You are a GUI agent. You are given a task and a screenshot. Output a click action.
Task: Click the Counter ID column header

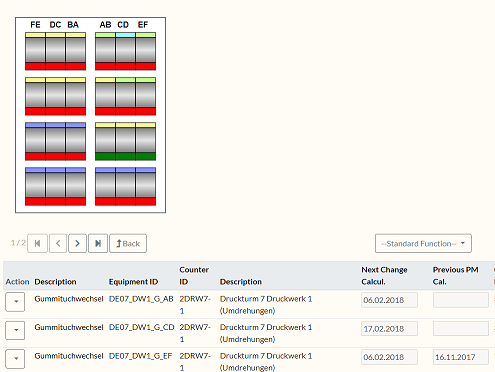[x=194, y=276]
